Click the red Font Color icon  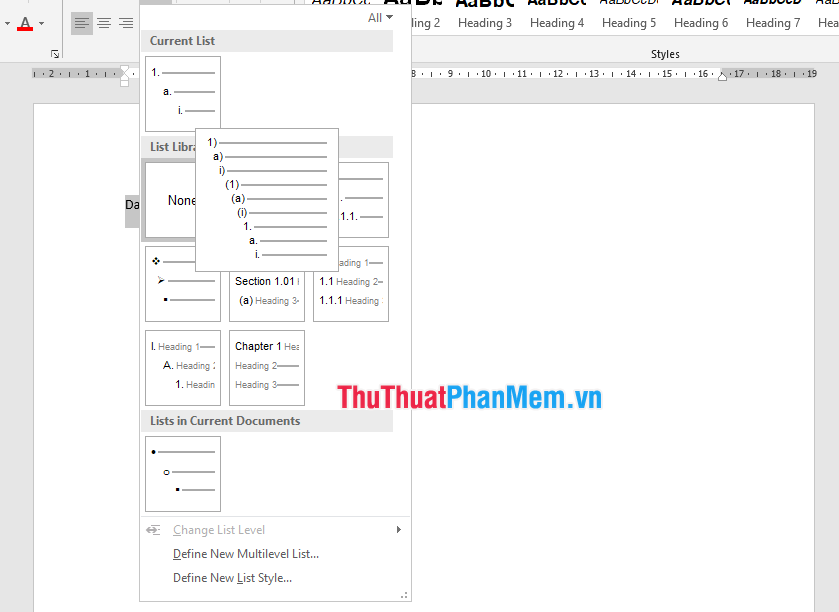coord(25,23)
